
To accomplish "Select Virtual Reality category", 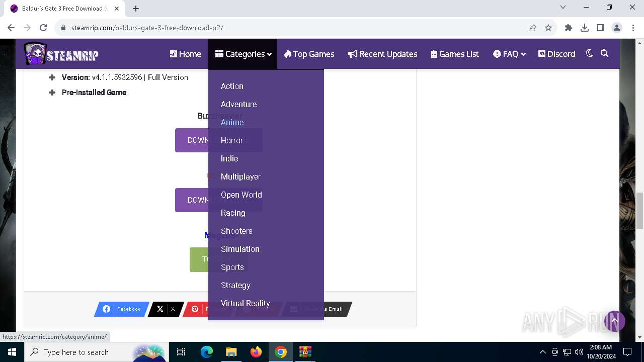I will 246,303.
